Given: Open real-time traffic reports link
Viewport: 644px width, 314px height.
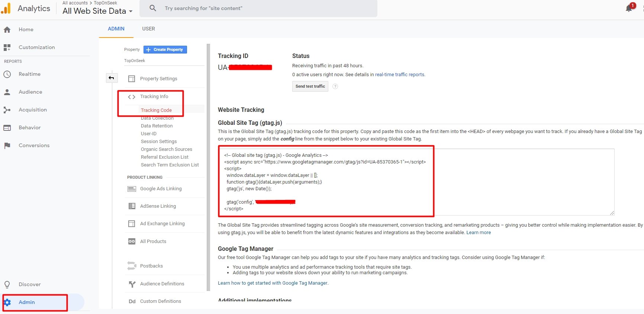Looking at the screenshot, I should [399, 75].
